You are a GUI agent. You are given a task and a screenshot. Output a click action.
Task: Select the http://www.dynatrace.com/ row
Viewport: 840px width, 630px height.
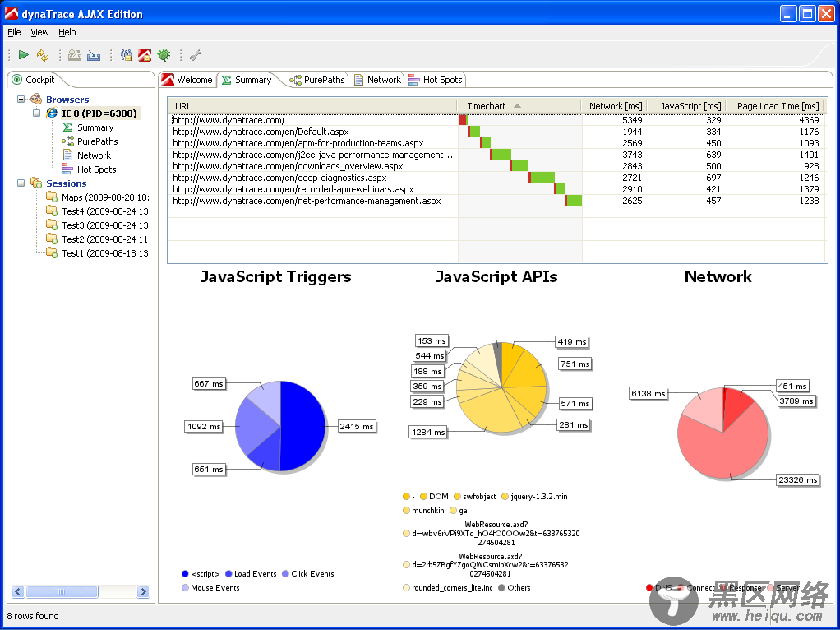[x=497, y=120]
